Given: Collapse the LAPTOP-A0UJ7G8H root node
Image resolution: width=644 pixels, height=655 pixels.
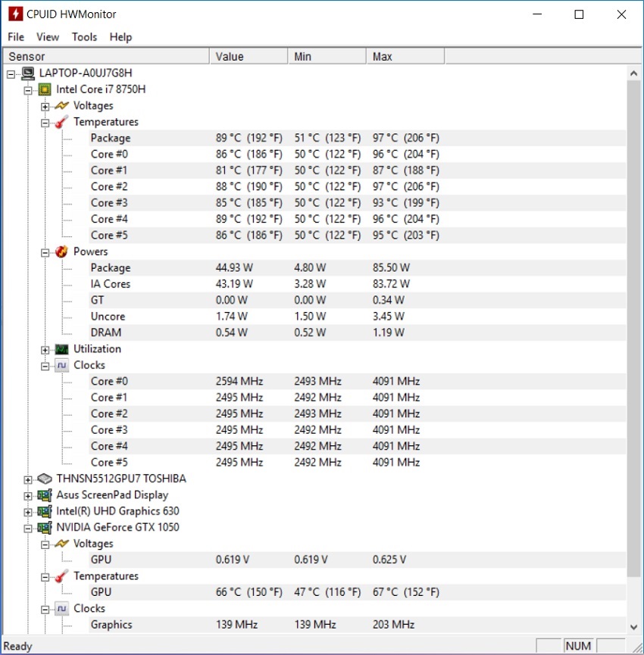Looking at the screenshot, I should tap(11, 74).
